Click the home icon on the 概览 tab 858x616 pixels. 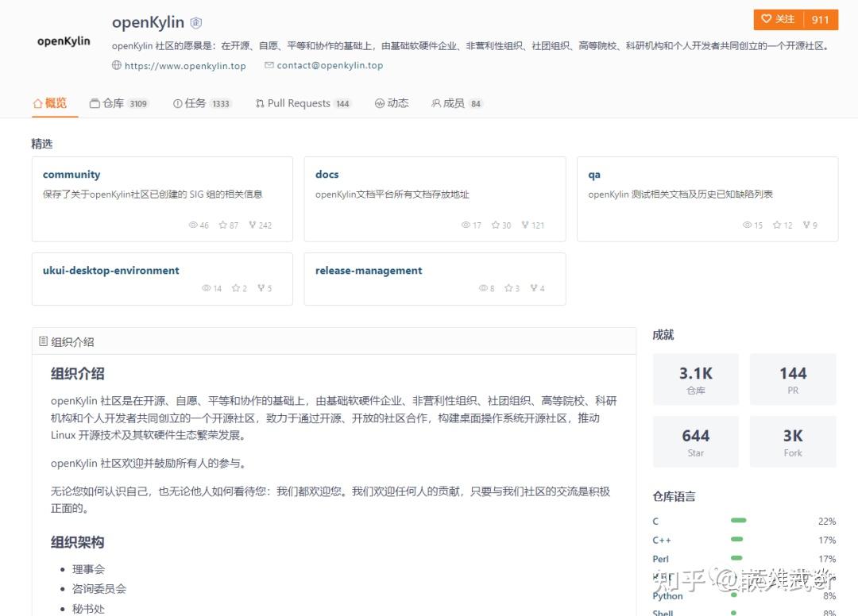pos(37,102)
